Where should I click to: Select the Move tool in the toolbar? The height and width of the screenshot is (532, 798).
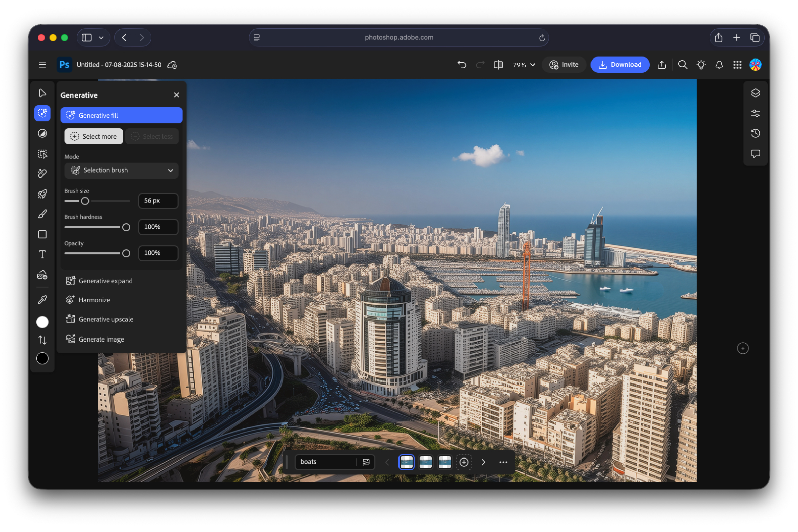43,93
